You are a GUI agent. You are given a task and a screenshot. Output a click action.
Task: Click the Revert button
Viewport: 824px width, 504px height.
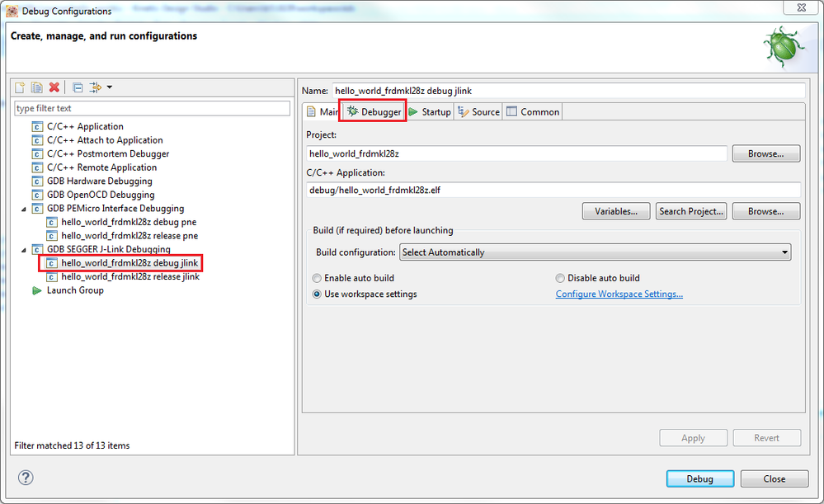[x=767, y=438]
